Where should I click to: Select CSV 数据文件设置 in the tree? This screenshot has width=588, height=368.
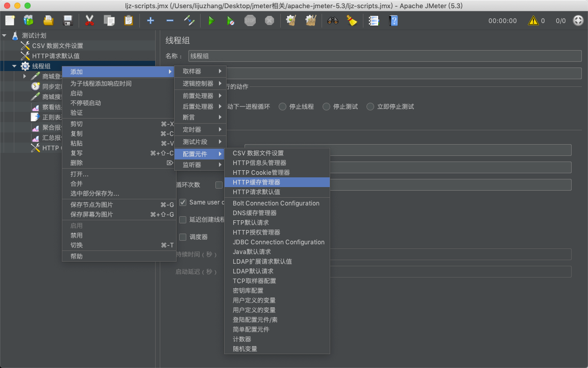tap(57, 46)
